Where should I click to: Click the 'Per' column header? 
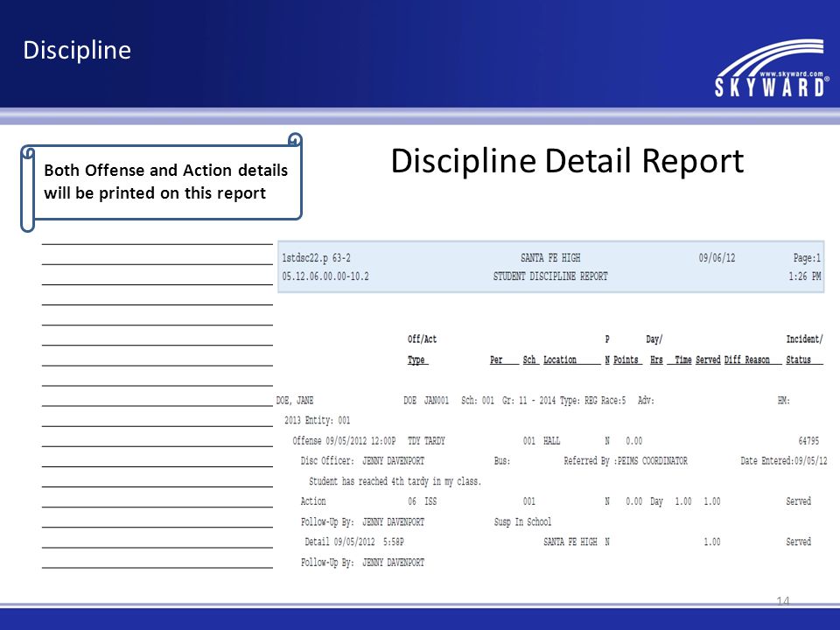pos(496,360)
